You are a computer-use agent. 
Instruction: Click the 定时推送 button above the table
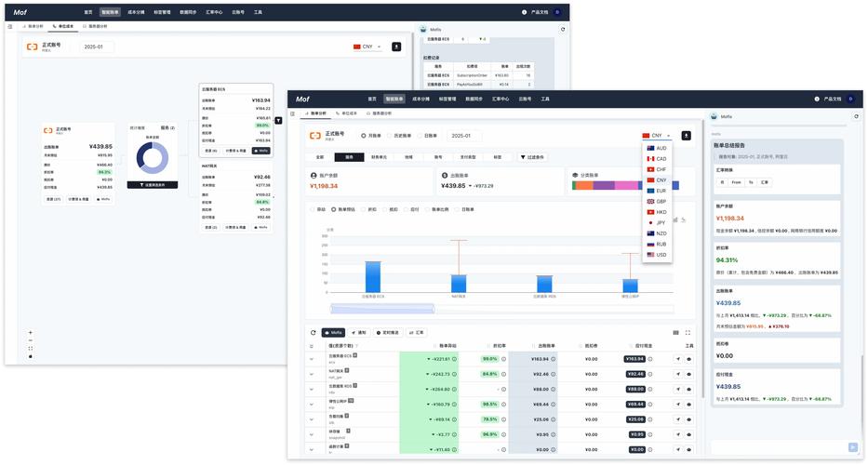pos(388,332)
